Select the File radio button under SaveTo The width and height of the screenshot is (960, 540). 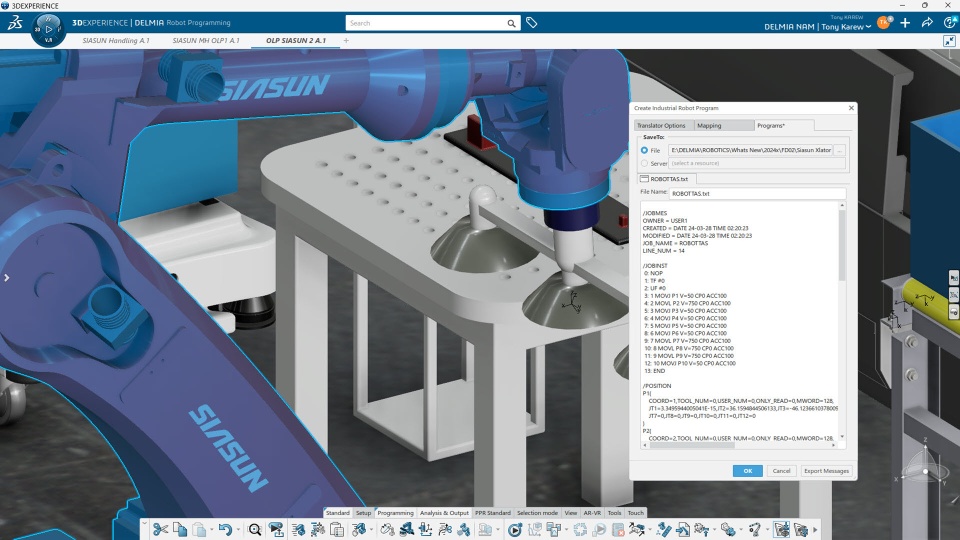click(x=644, y=150)
